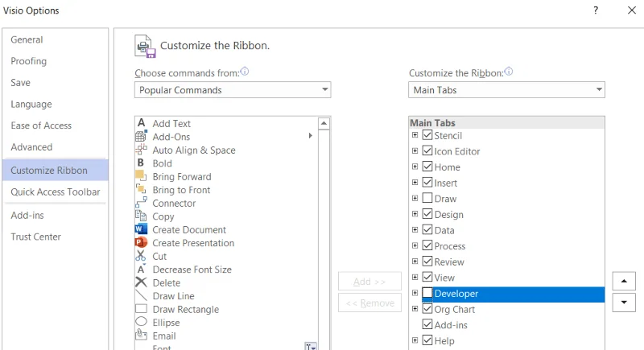The height and width of the screenshot is (350, 644).
Task: Click the Connector command icon
Action: click(141, 202)
